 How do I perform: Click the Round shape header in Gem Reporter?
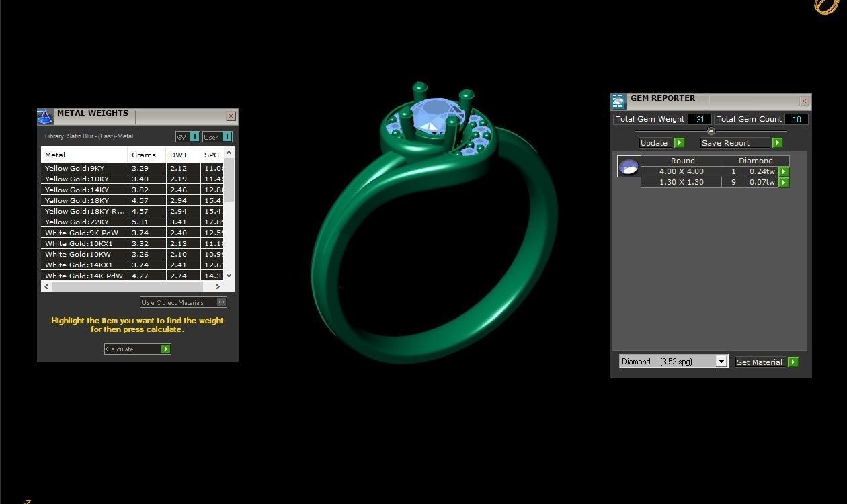pos(681,161)
